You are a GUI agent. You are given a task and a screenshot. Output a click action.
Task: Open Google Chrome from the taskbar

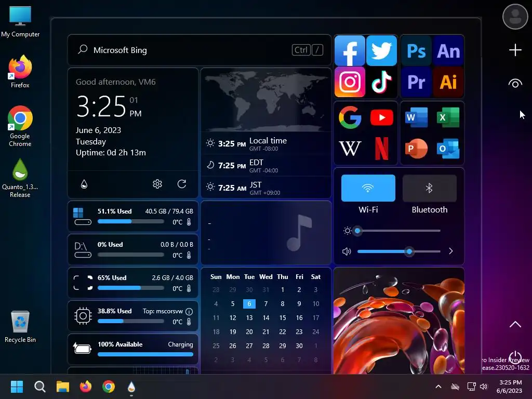point(109,387)
